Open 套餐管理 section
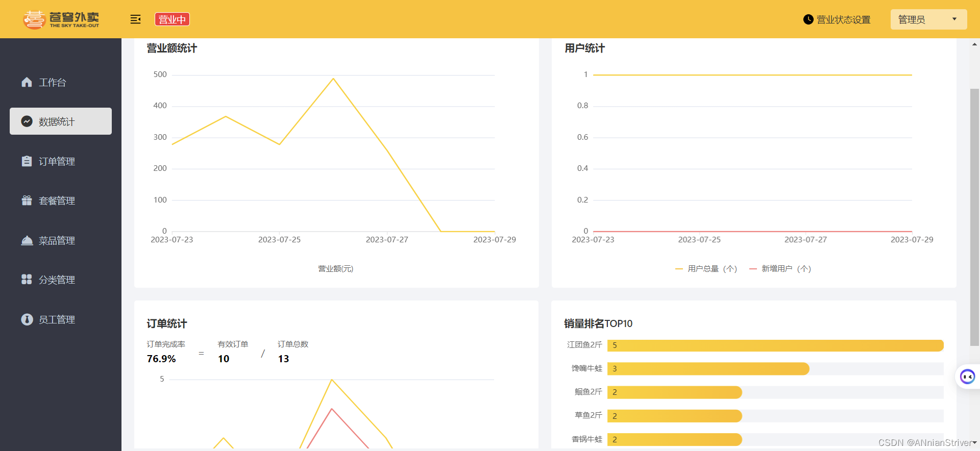 [61, 201]
